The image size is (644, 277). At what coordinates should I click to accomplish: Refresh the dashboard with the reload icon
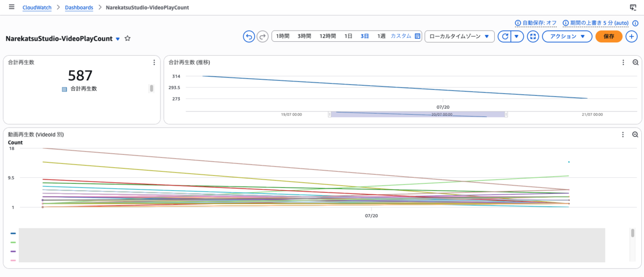click(504, 36)
